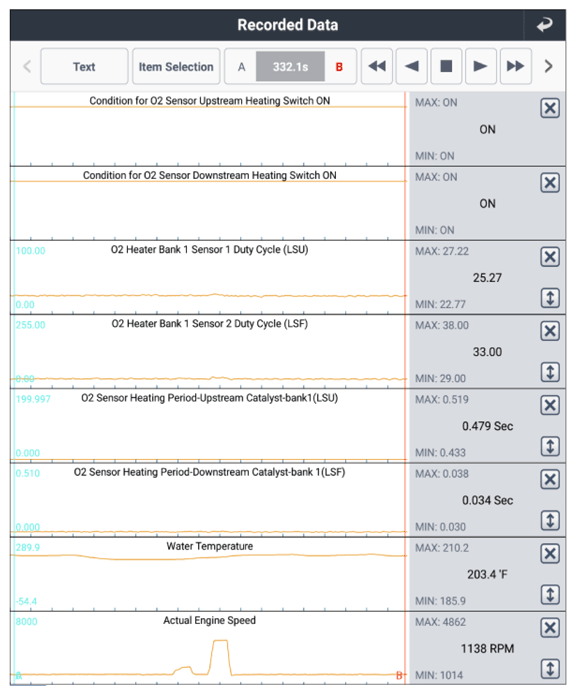Screen dimensions: 576x695
Task: Click the back arrow in Recorded Data header
Action: click(545, 25)
